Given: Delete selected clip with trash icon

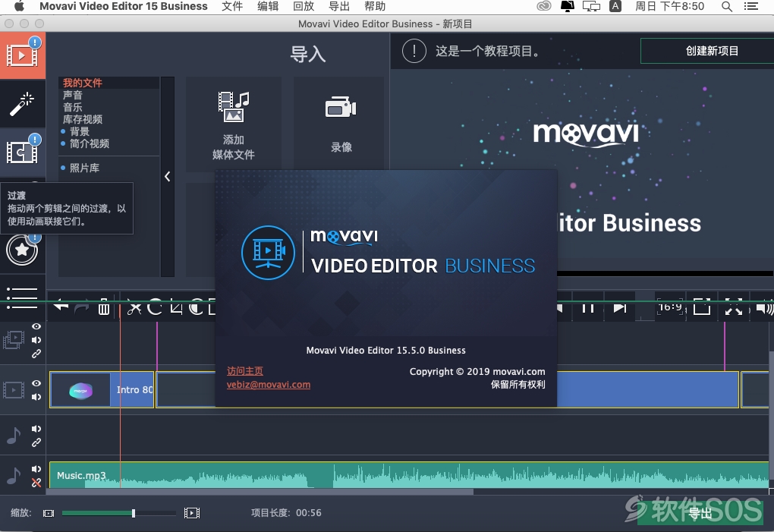Looking at the screenshot, I should tap(104, 307).
